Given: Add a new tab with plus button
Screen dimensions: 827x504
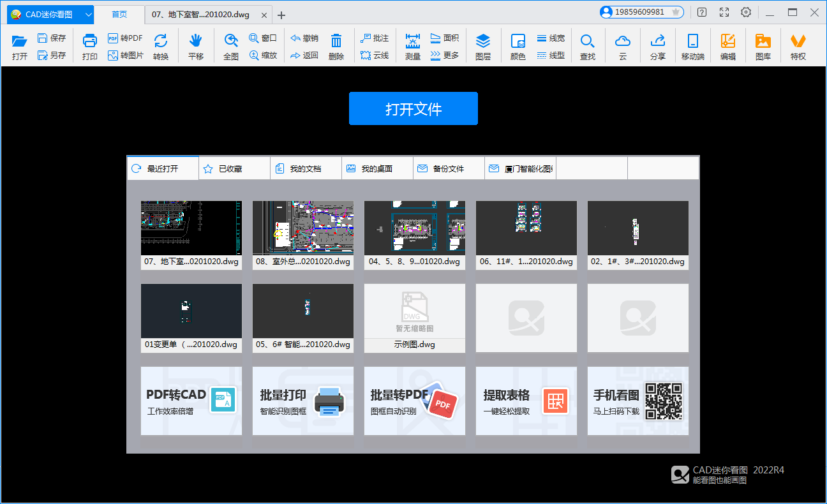Looking at the screenshot, I should [x=281, y=15].
